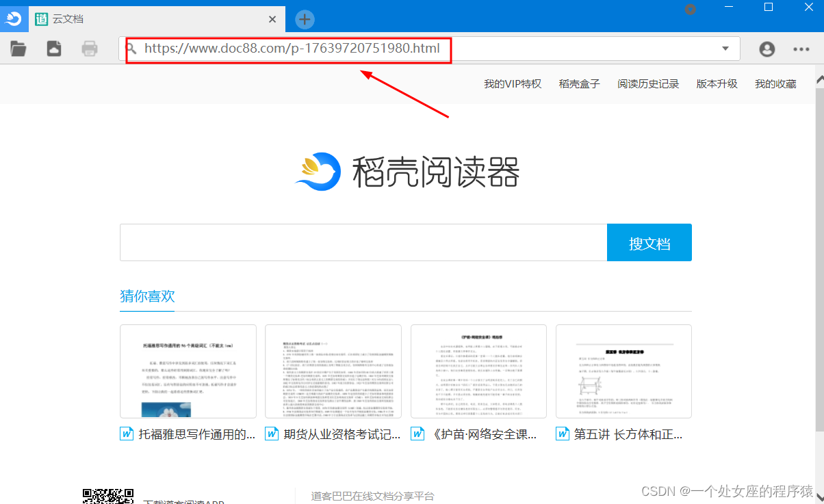Click the search magnifier icon in address bar
This screenshot has width=824, height=504.
click(131, 49)
